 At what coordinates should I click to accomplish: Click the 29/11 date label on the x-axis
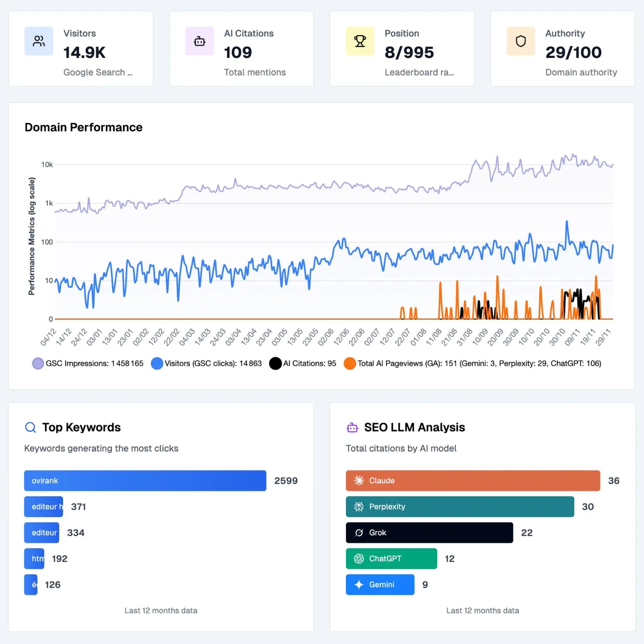pyautogui.click(x=602, y=338)
